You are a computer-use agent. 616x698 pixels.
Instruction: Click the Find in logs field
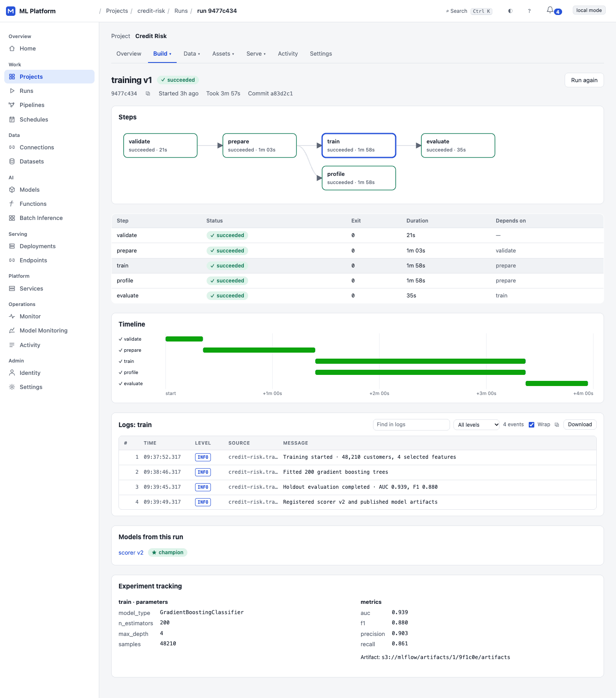pos(411,425)
